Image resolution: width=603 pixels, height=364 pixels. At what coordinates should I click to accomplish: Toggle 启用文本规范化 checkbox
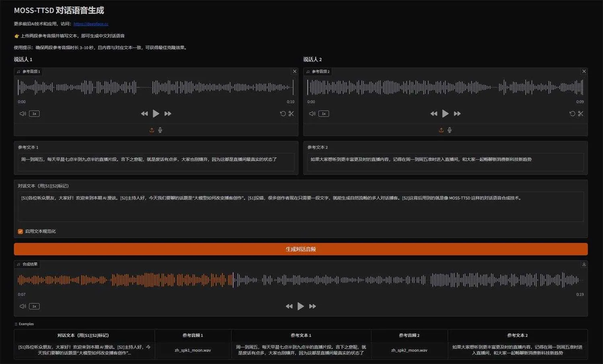20,231
